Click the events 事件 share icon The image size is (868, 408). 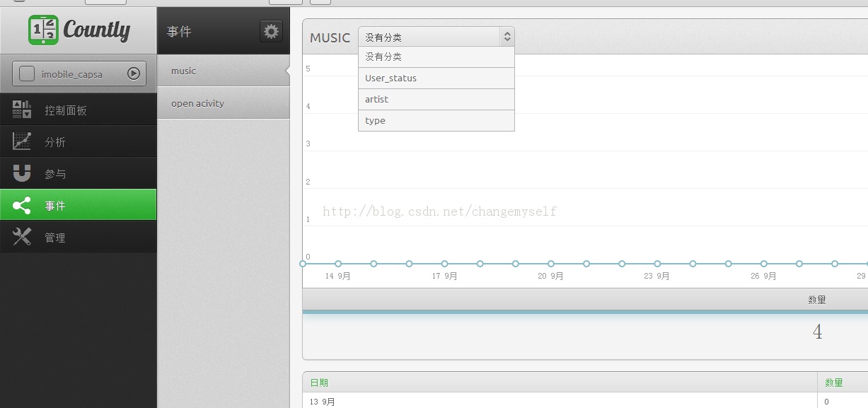point(22,205)
